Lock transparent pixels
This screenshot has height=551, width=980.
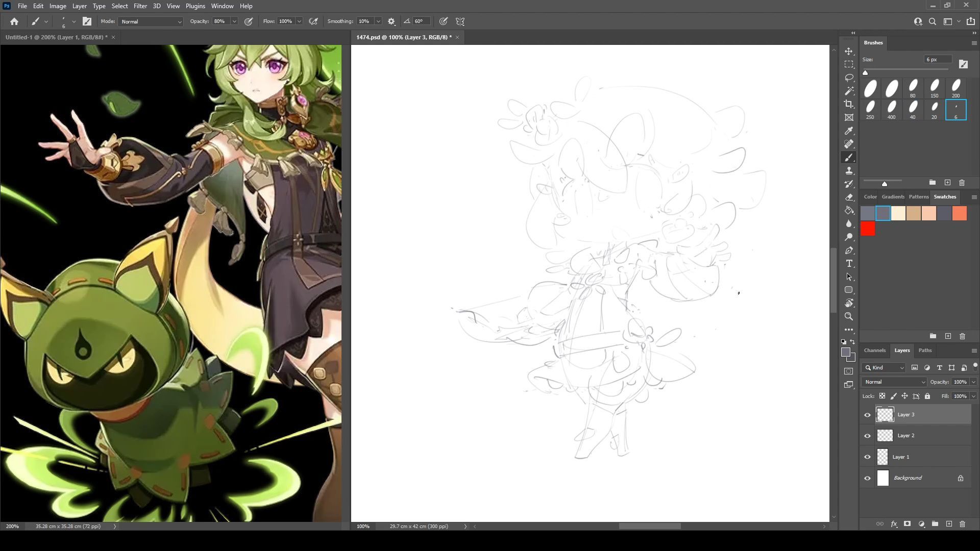tap(882, 396)
